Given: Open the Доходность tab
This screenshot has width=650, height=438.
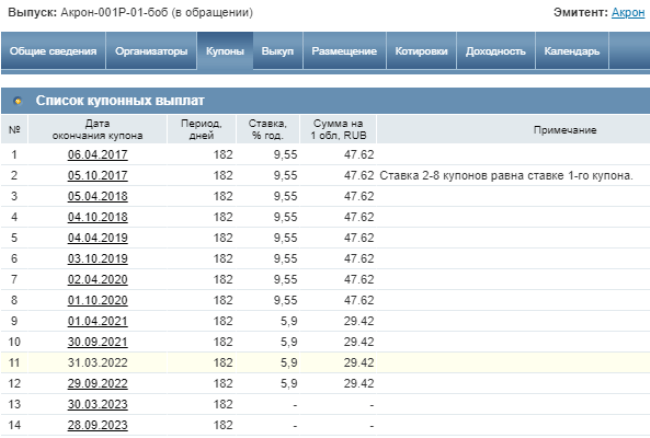Looking at the screenshot, I should (495, 51).
